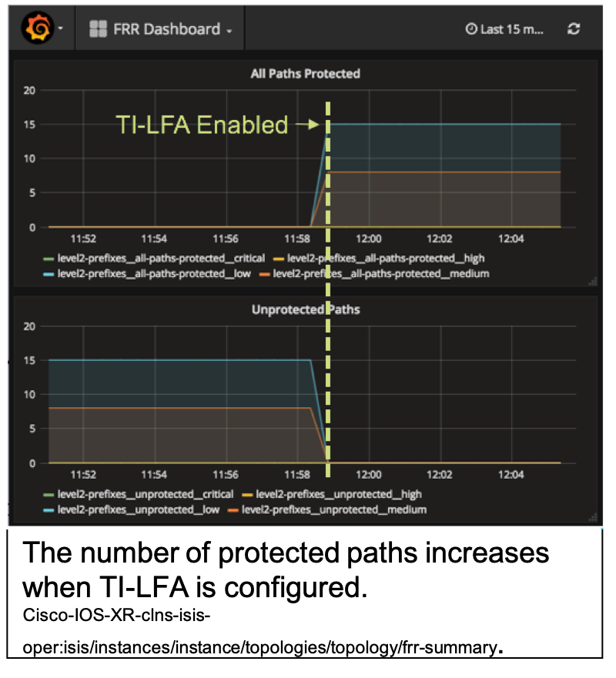Click the clock icon in the time picker

[x=471, y=29]
